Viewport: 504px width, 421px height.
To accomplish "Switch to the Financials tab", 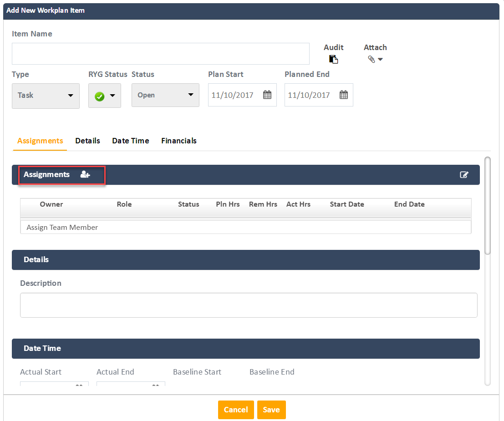I will point(178,141).
